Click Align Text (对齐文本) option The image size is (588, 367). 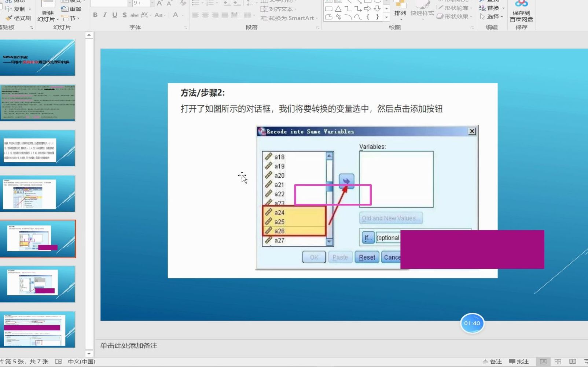(279, 9)
